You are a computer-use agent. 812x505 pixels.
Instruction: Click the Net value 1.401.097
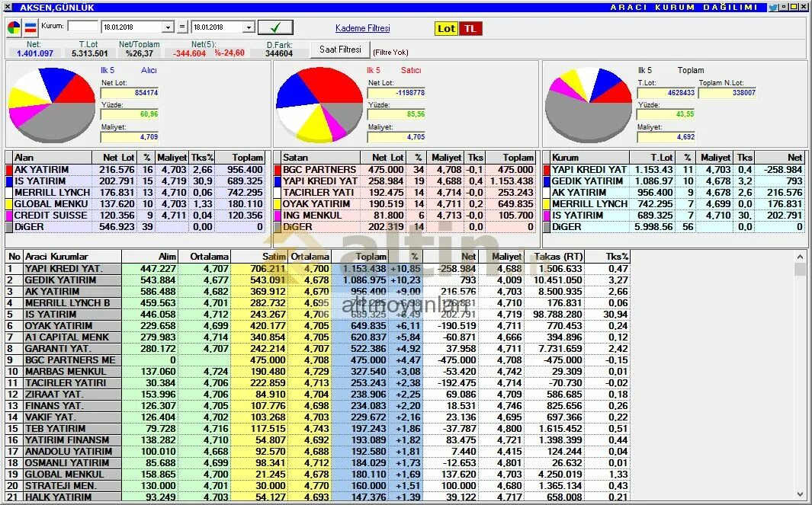[x=35, y=53]
